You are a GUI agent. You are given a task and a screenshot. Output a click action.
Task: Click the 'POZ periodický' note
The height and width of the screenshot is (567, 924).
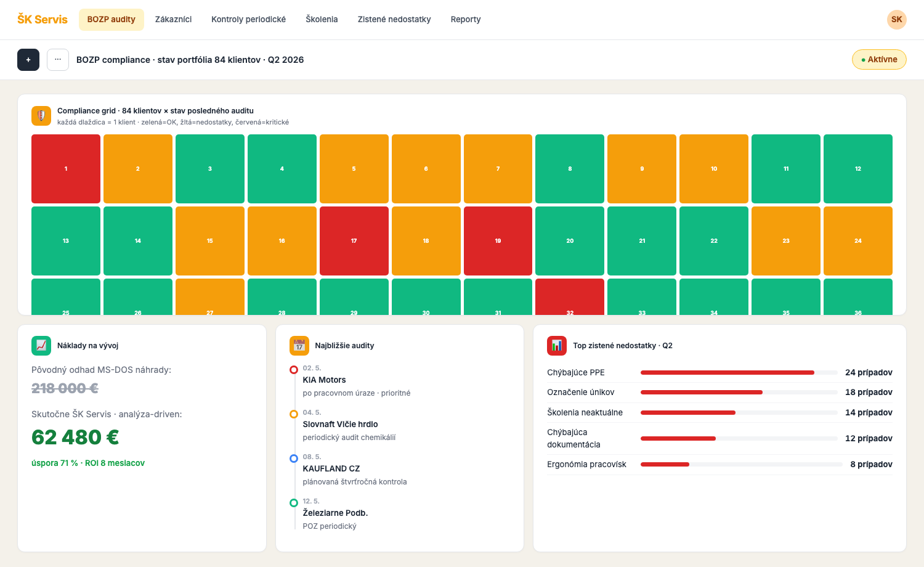(x=330, y=526)
